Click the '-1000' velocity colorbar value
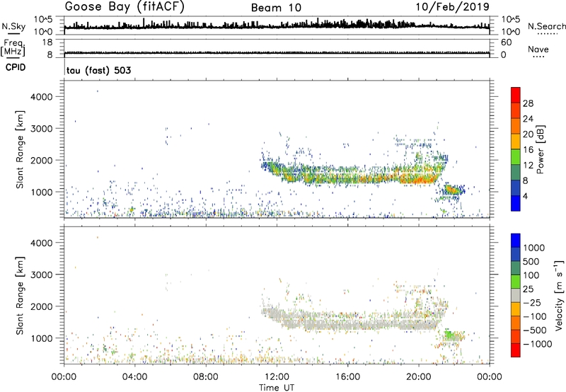This screenshot has height=392, width=566. 538,344
